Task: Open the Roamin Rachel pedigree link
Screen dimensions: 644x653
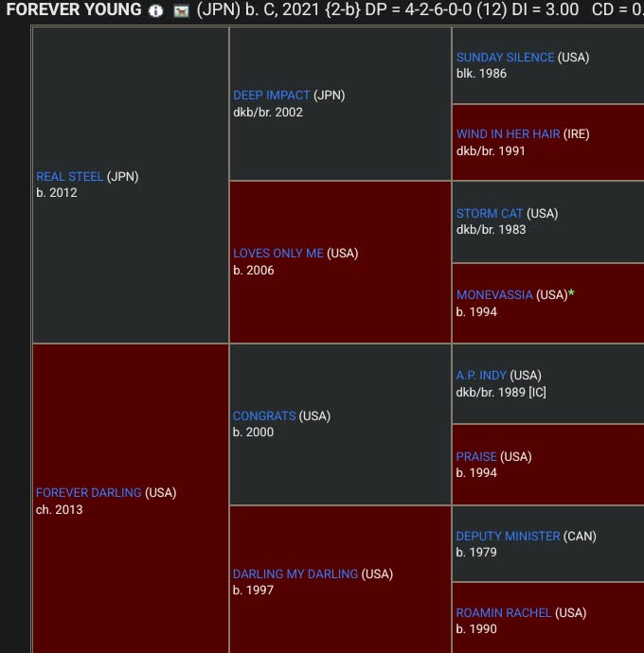Action: (504, 613)
